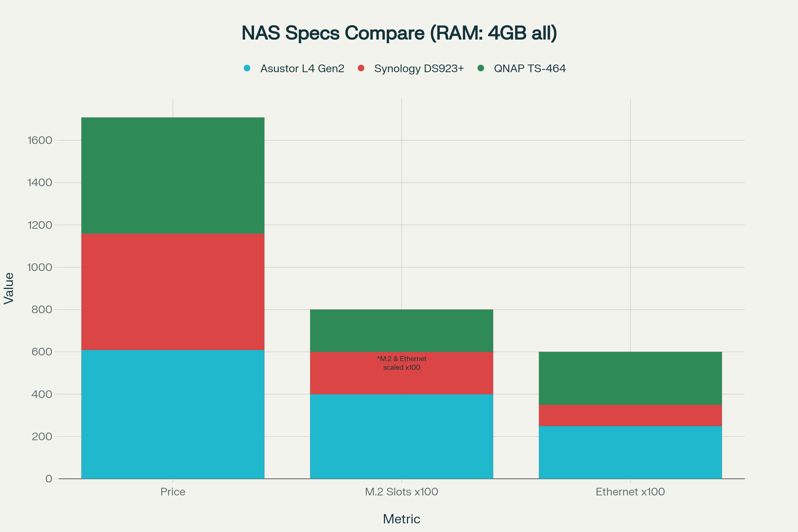Click the Value y-axis title
798x532 pixels.
click(9, 288)
